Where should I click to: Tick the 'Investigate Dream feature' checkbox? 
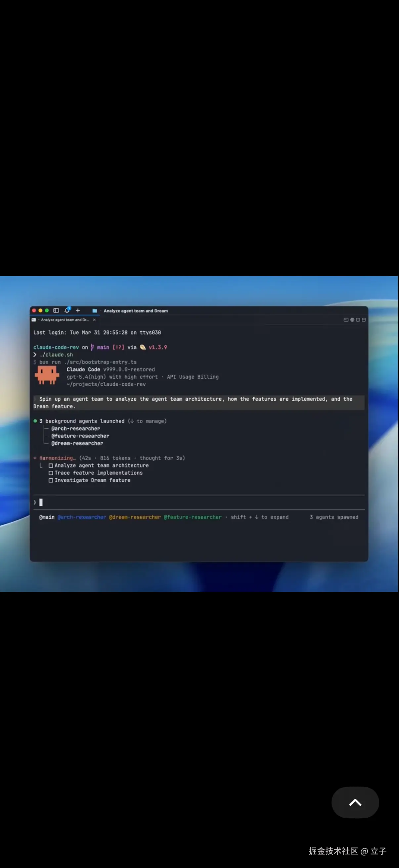51,480
